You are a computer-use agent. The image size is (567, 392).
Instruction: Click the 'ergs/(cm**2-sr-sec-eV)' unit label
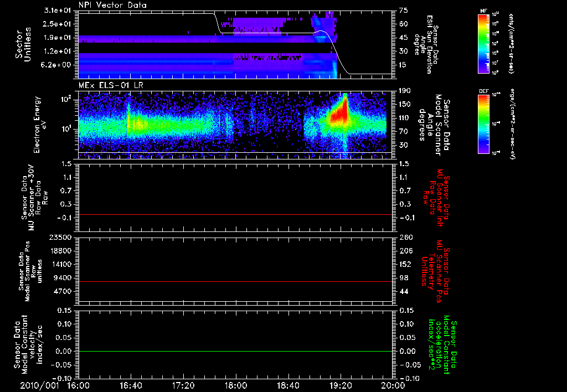pos(512,124)
